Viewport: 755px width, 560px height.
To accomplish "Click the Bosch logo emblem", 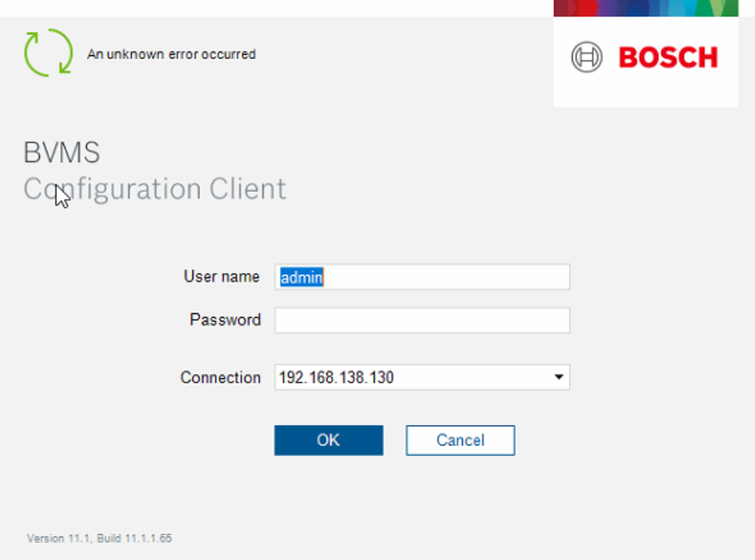I will pyautogui.click(x=587, y=58).
